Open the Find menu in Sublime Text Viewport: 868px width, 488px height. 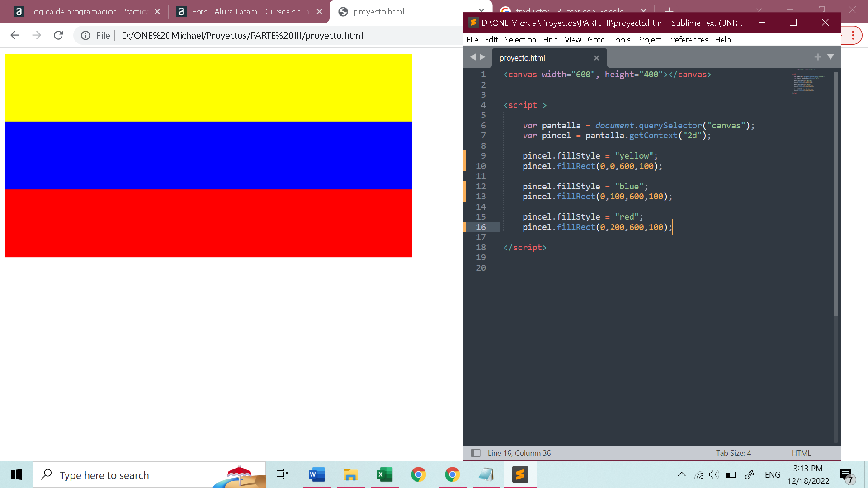click(550, 40)
